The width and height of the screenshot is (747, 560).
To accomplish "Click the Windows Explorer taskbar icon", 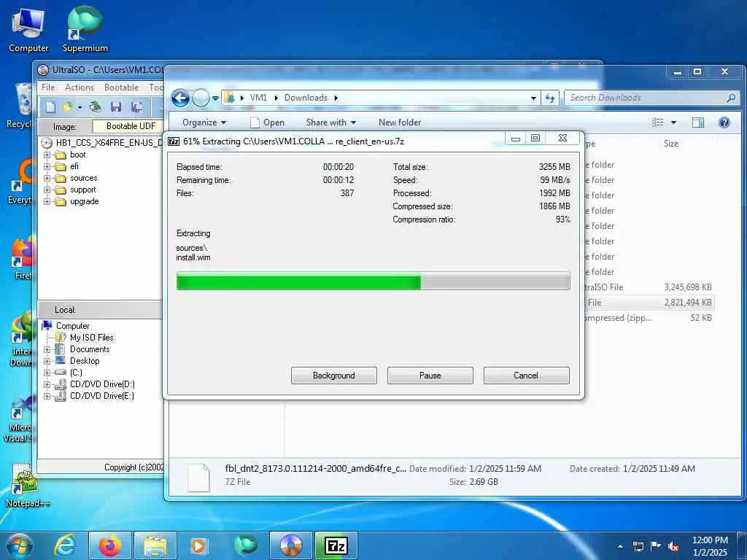I will tap(155, 545).
